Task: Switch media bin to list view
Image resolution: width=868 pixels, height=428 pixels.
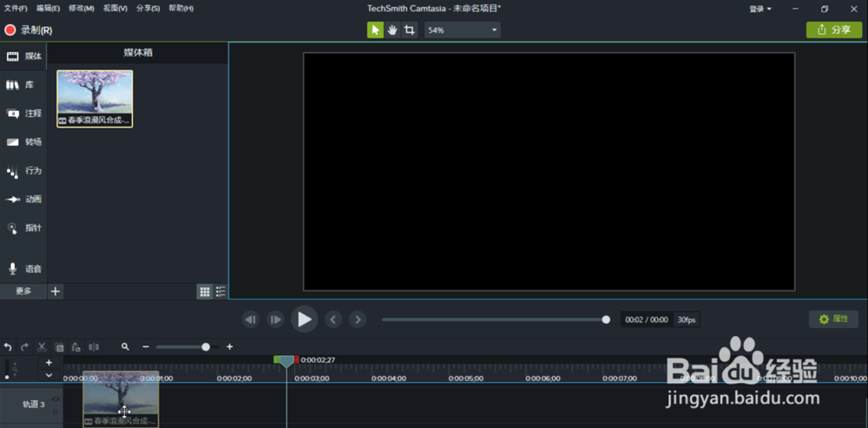Action: pyautogui.click(x=220, y=291)
